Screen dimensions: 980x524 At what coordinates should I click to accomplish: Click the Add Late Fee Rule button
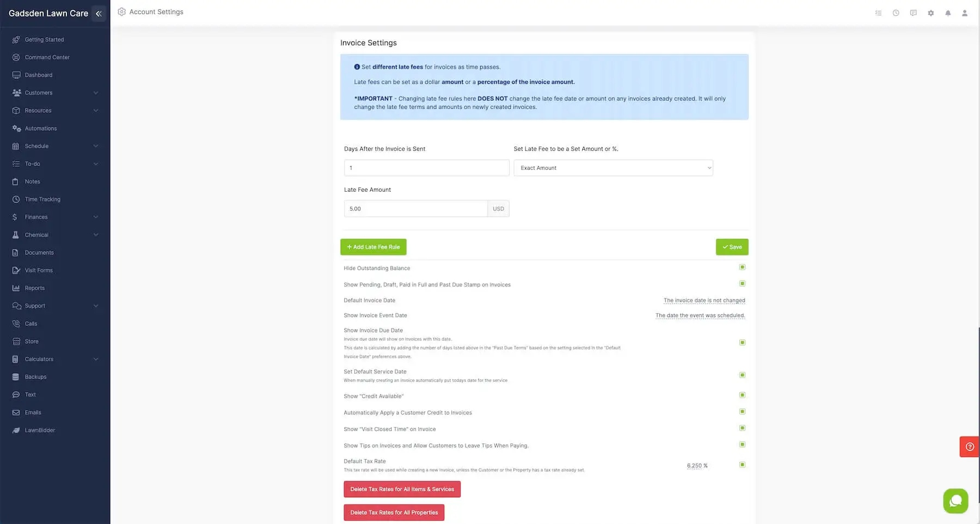(373, 247)
